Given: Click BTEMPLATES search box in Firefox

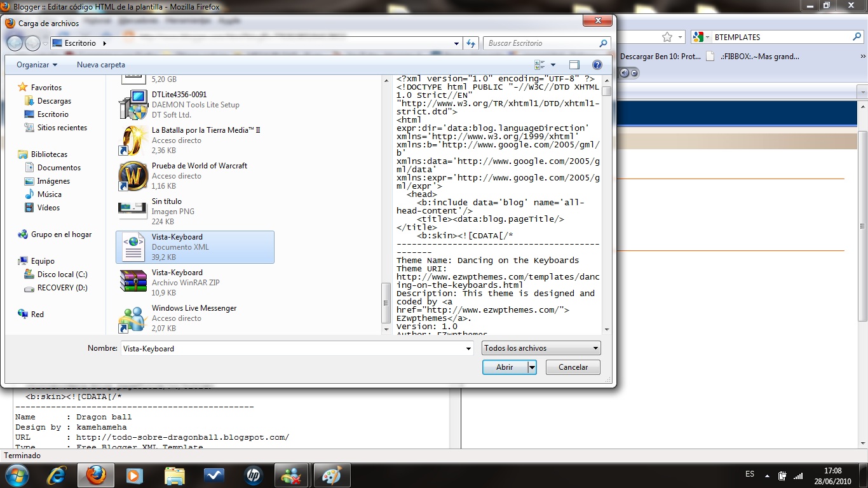Looking at the screenshot, I should [780, 37].
